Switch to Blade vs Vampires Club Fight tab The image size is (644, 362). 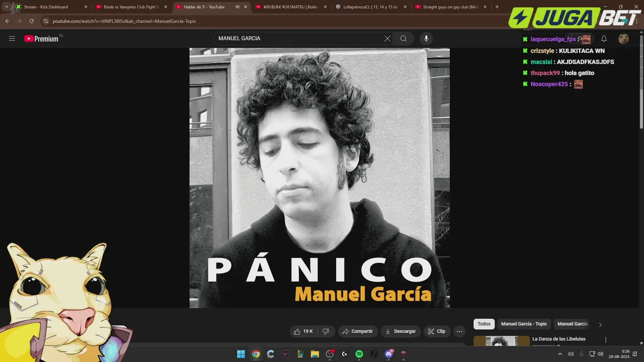[x=132, y=7]
